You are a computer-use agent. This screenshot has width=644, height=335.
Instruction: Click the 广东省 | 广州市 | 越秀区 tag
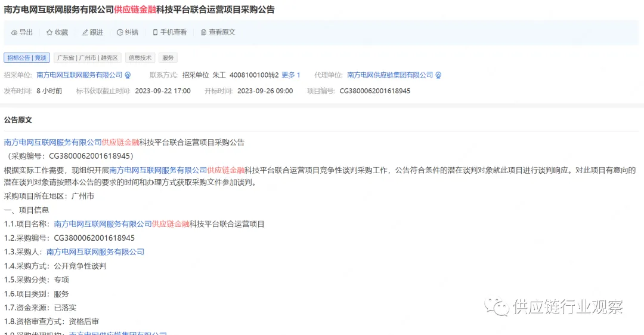pos(88,57)
